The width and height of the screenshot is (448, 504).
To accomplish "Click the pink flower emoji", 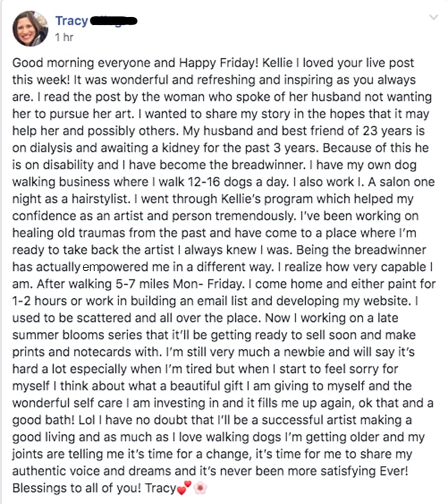I will pyautogui.click(x=200, y=488).
